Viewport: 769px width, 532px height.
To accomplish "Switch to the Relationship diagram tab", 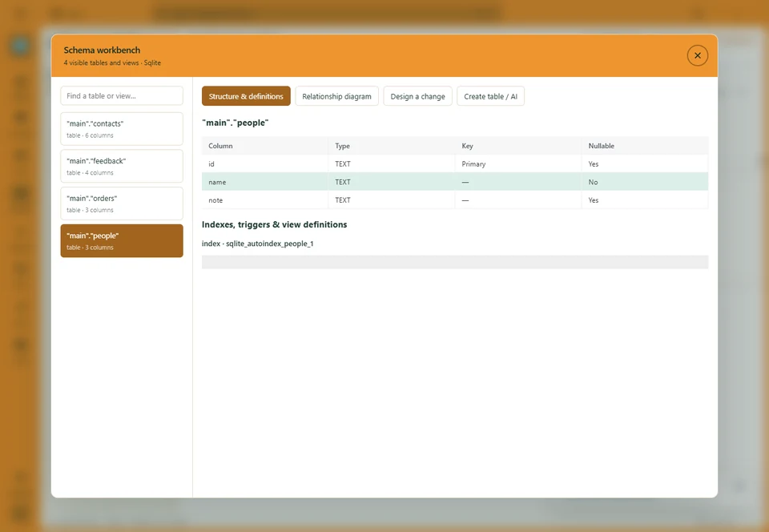I will (x=336, y=96).
